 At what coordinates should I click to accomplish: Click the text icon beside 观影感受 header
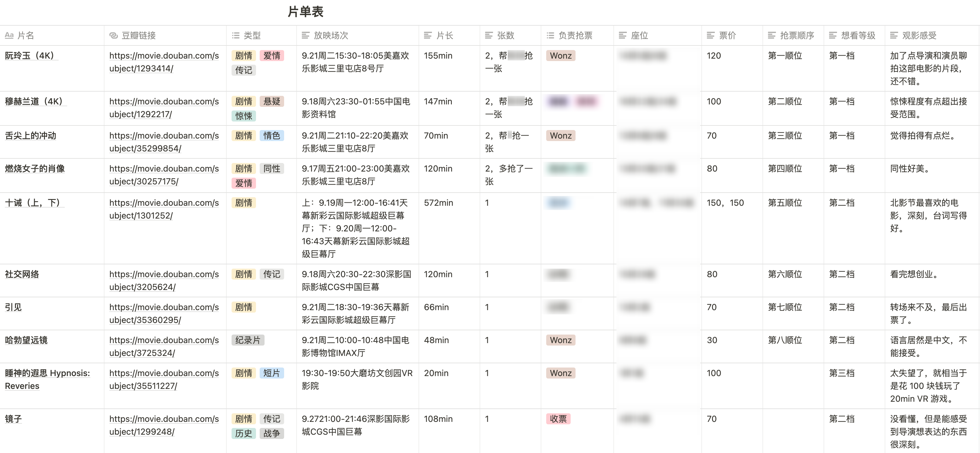pos(894,35)
